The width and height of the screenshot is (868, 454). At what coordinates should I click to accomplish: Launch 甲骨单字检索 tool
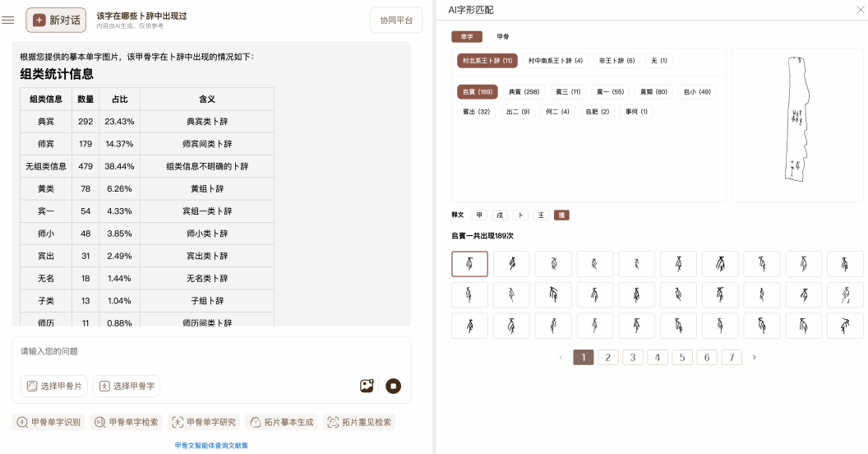[x=126, y=422]
